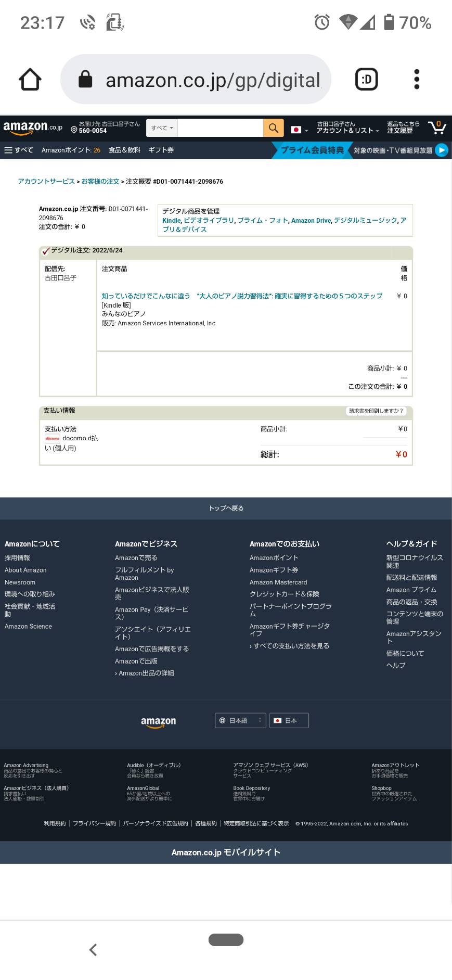Open the Kindle digital management link

[x=171, y=220]
